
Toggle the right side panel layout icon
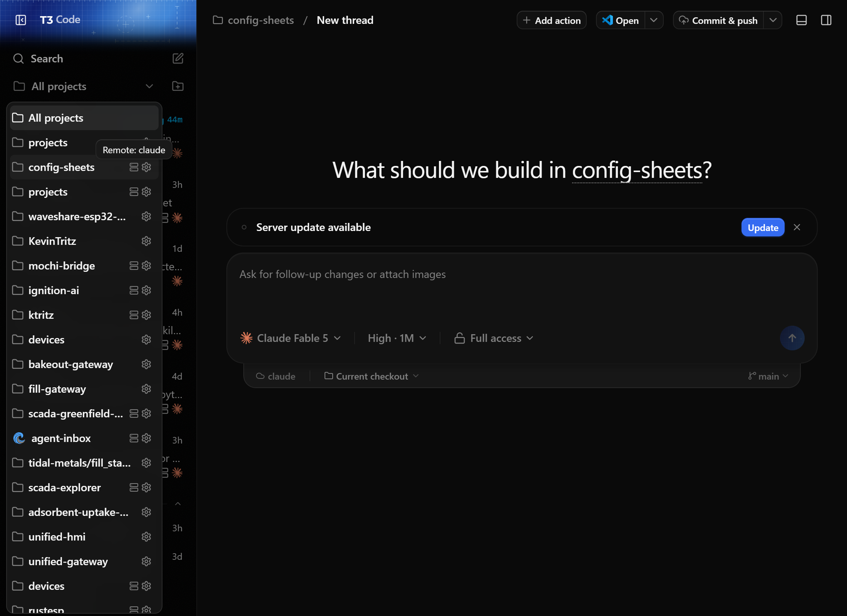pos(826,20)
